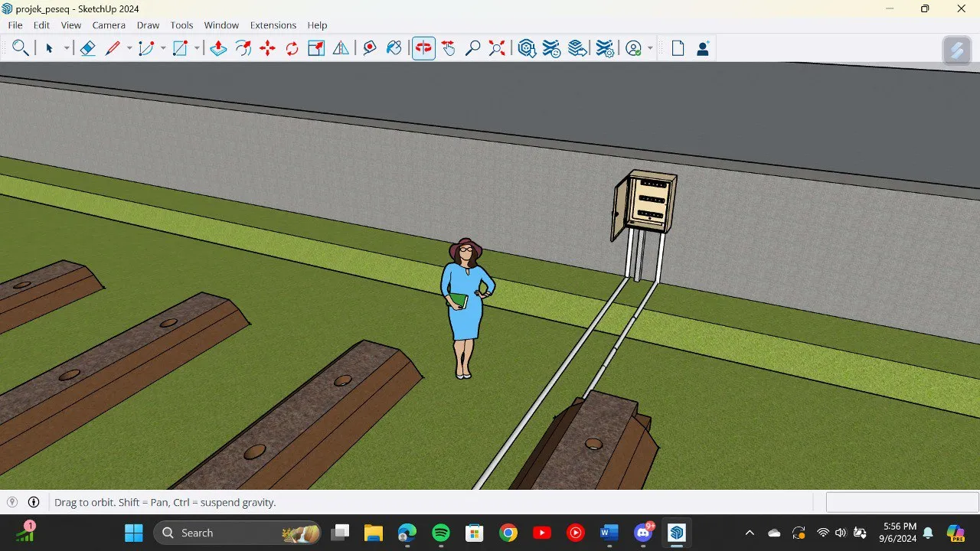Expand the Select tool dropdown arrow
Image resolution: width=980 pixels, height=551 pixels.
pos(67,48)
